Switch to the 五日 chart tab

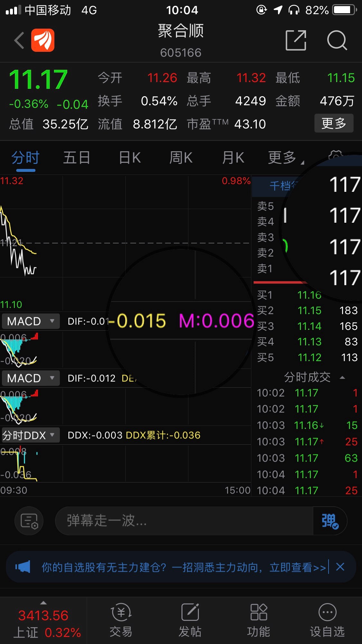[77, 158]
